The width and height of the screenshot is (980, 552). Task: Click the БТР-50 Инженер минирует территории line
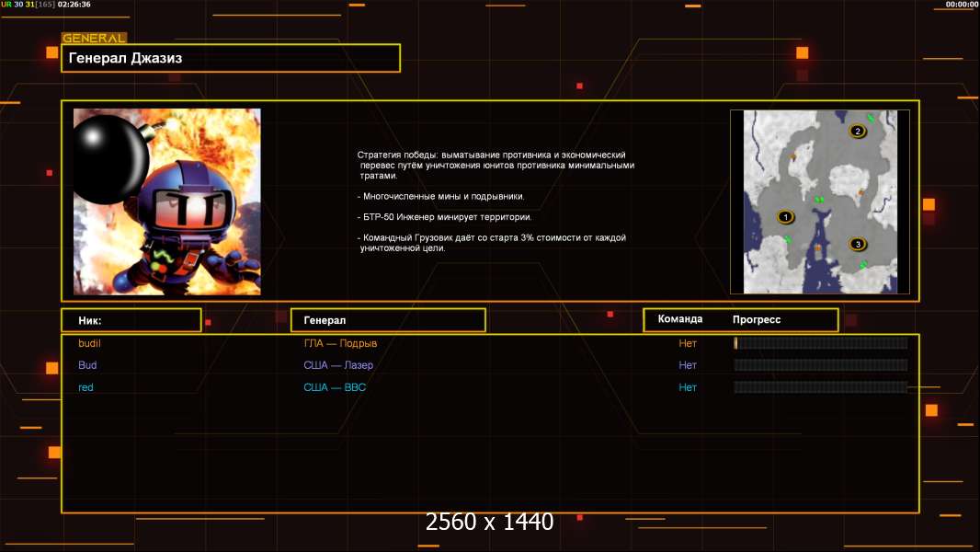pos(444,217)
